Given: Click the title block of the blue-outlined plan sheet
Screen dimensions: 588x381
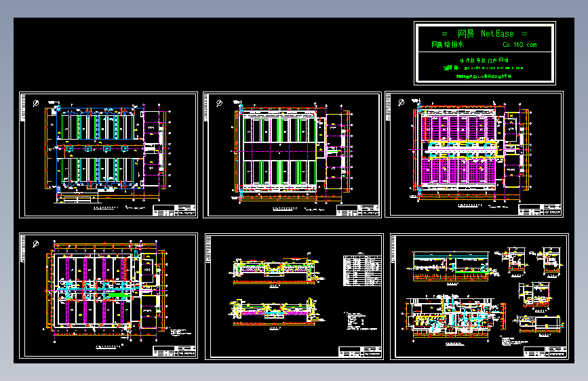Looking at the screenshot, I should pyautogui.click(x=174, y=210).
